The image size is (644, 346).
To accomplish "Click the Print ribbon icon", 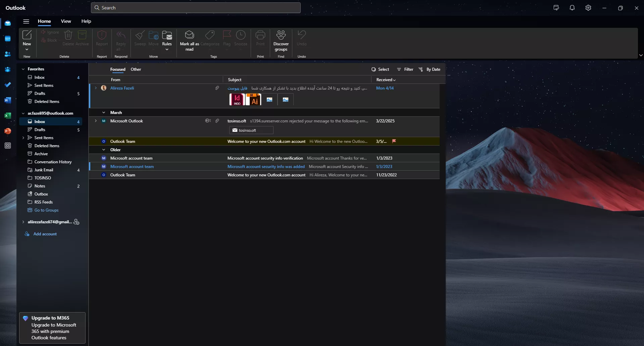I will [x=260, y=35].
